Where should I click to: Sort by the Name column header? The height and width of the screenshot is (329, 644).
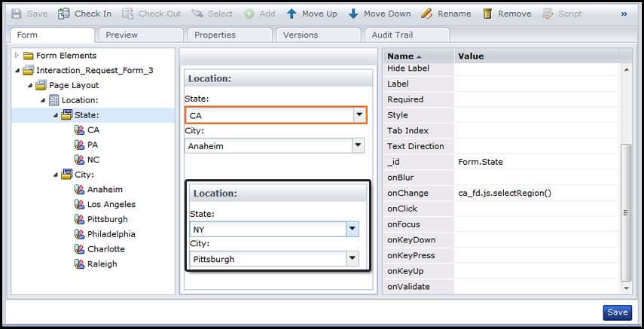[x=404, y=56]
